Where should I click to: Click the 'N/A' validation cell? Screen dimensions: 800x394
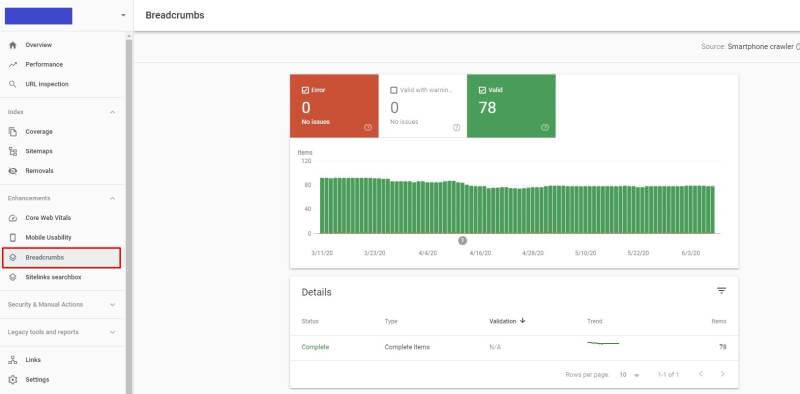pos(495,347)
